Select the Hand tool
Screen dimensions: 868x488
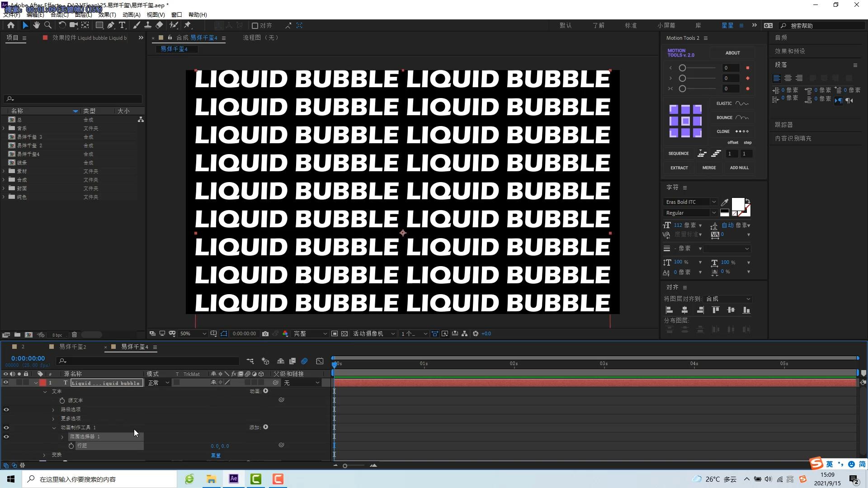pyautogui.click(x=36, y=25)
